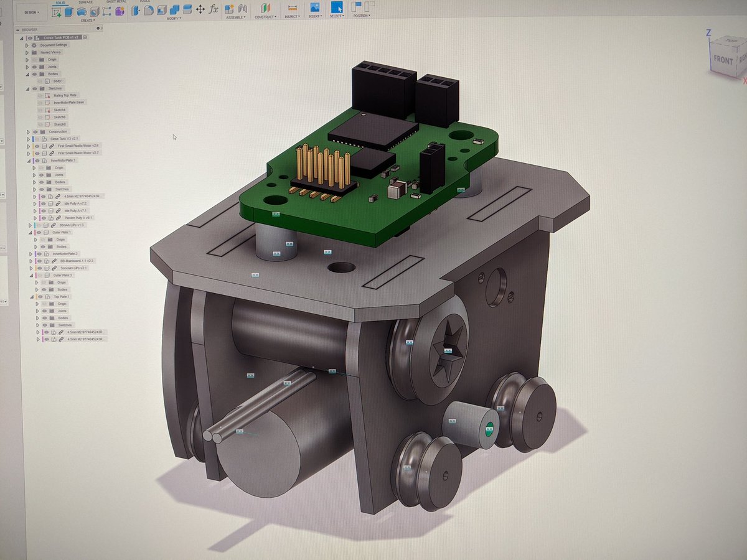Screen dimensions: 747x560
Task: Open the Assemble dropdown menu
Action: (x=236, y=17)
